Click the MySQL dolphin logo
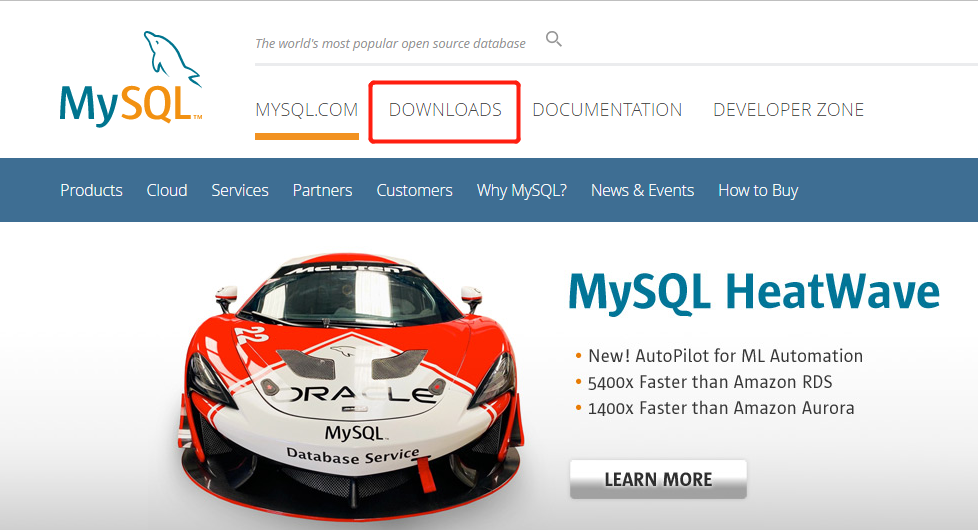This screenshot has width=978, height=530. point(130,78)
